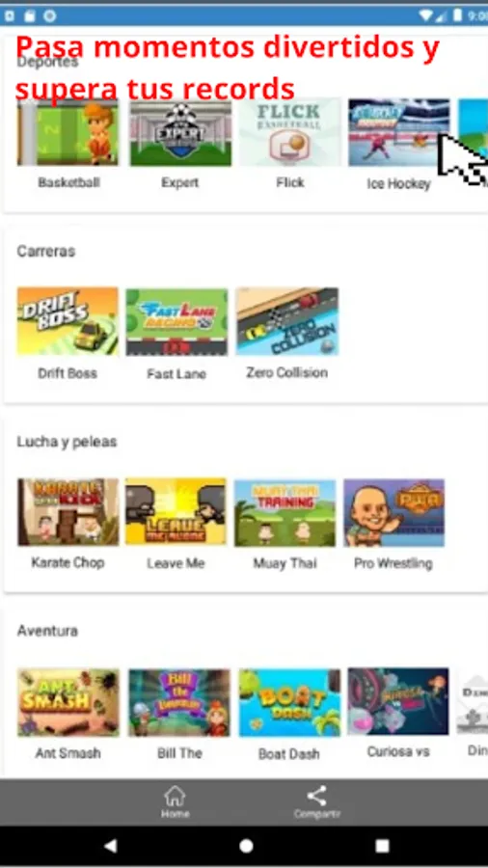Open the Leave Me game thumbnail
The height and width of the screenshot is (868, 488).
[176, 511]
